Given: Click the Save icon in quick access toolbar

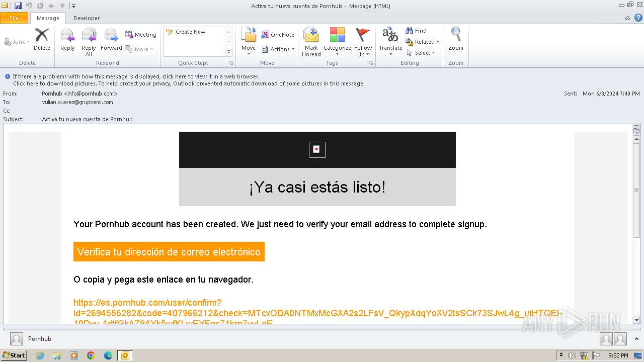Looking at the screenshot, I should coord(18,6).
